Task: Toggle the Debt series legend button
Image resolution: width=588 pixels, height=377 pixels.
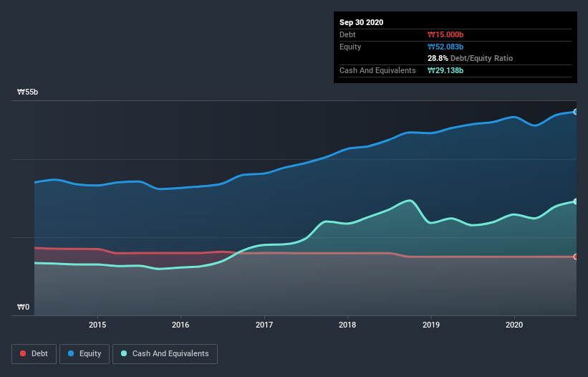Action: pos(34,354)
